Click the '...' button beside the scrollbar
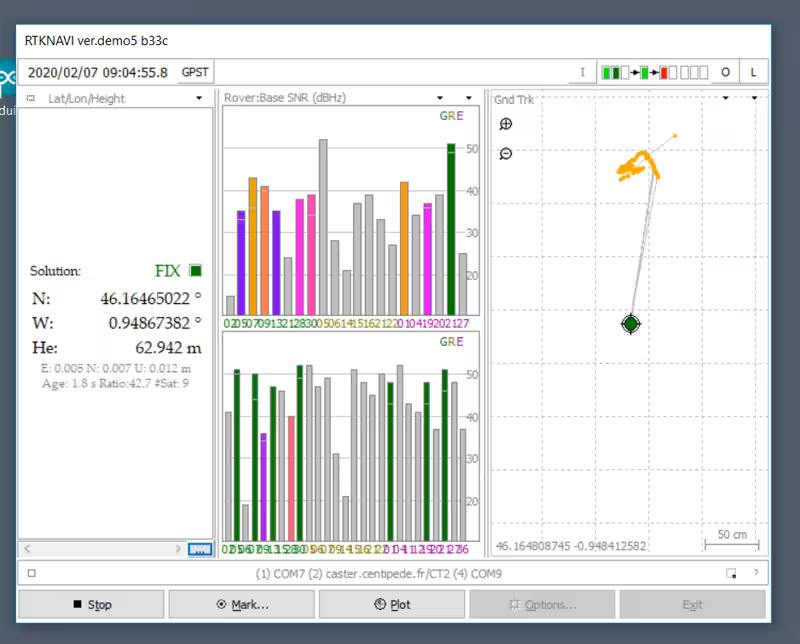Viewport: 800px width, 644px height. pyautogui.click(x=200, y=549)
